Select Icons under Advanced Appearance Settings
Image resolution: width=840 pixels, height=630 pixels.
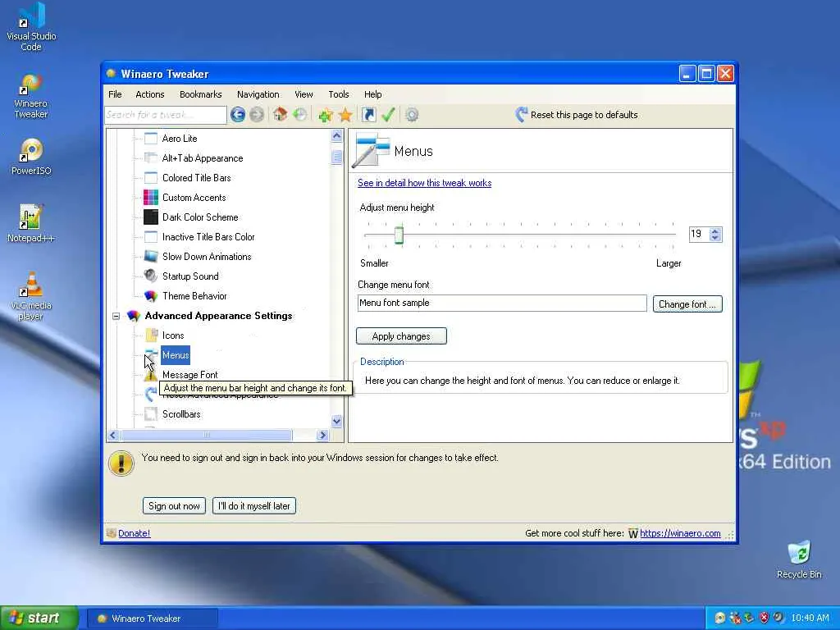click(x=173, y=336)
